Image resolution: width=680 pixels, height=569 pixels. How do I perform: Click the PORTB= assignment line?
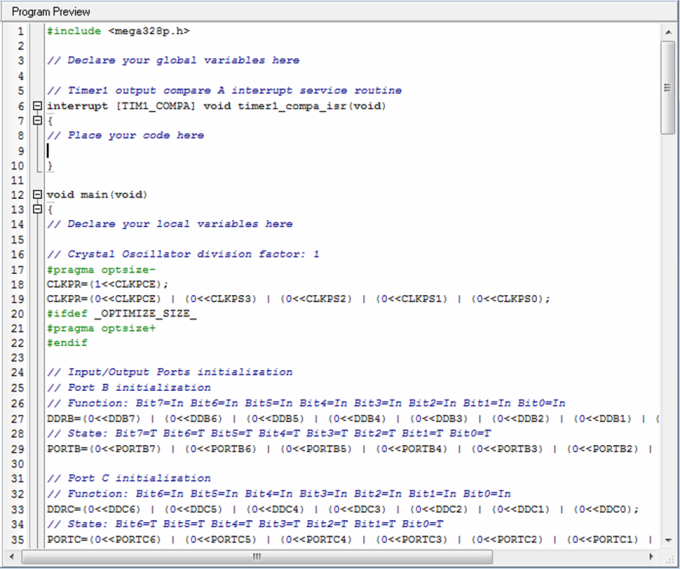[350, 449]
